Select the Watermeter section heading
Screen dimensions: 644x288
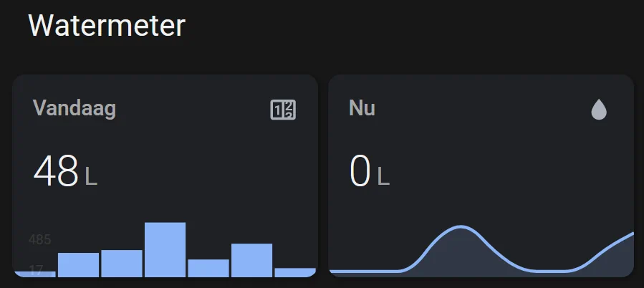107,26
